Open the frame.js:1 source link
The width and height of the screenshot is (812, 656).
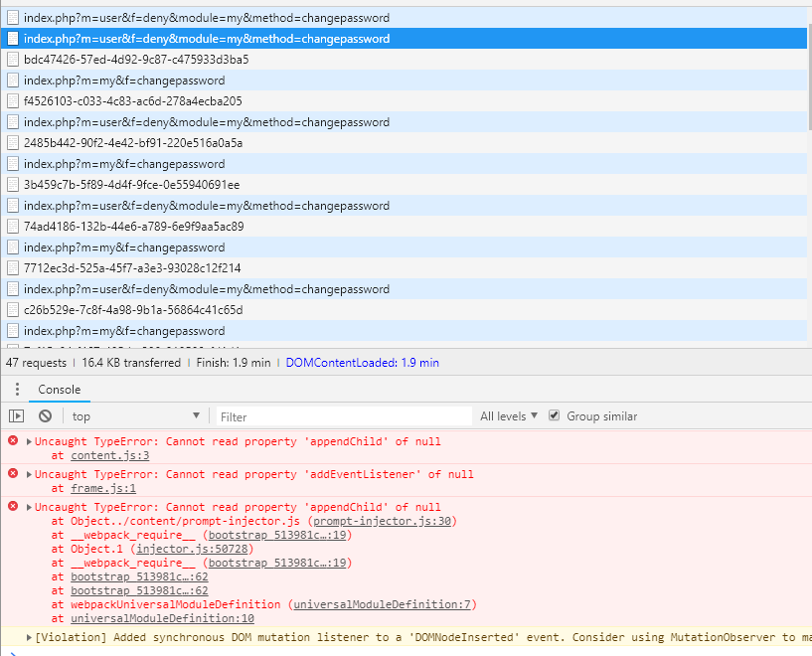[x=102, y=488]
